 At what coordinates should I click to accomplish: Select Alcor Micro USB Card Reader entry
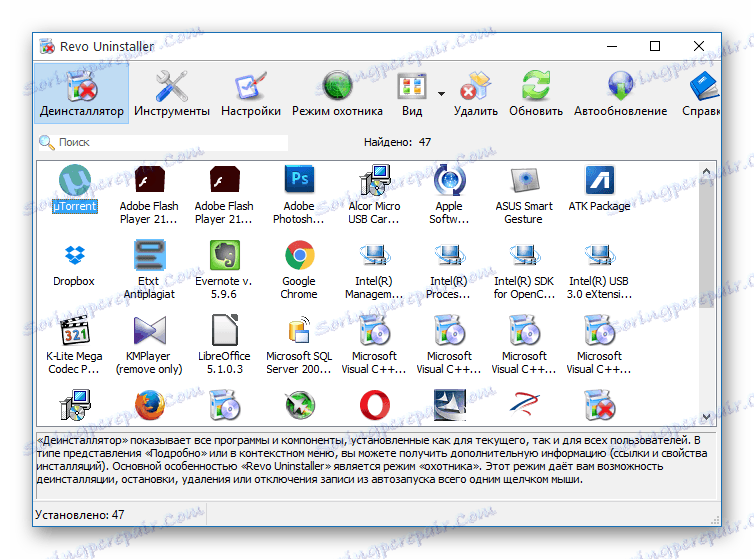coord(374,195)
